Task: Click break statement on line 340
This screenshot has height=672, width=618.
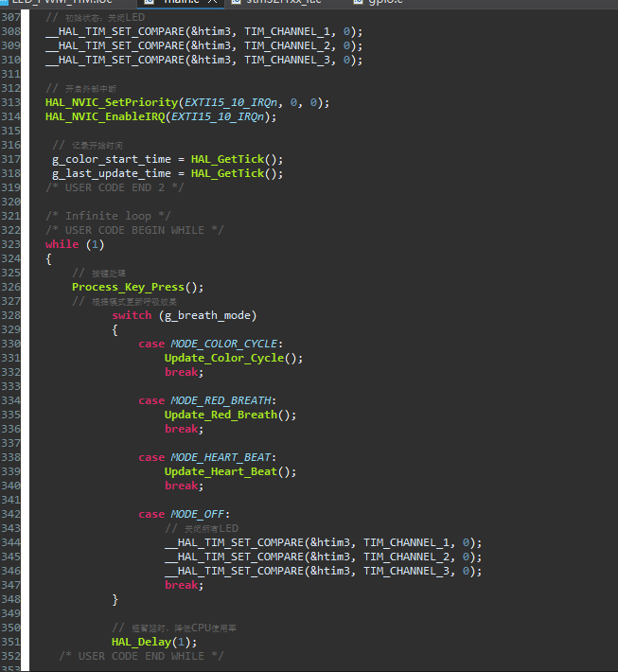Action: pos(182,486)
